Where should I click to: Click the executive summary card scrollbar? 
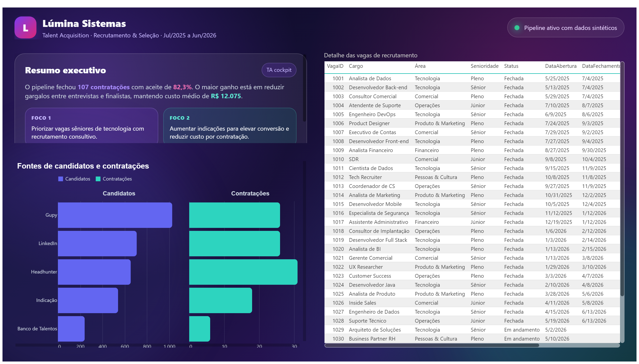coord(304,88)
